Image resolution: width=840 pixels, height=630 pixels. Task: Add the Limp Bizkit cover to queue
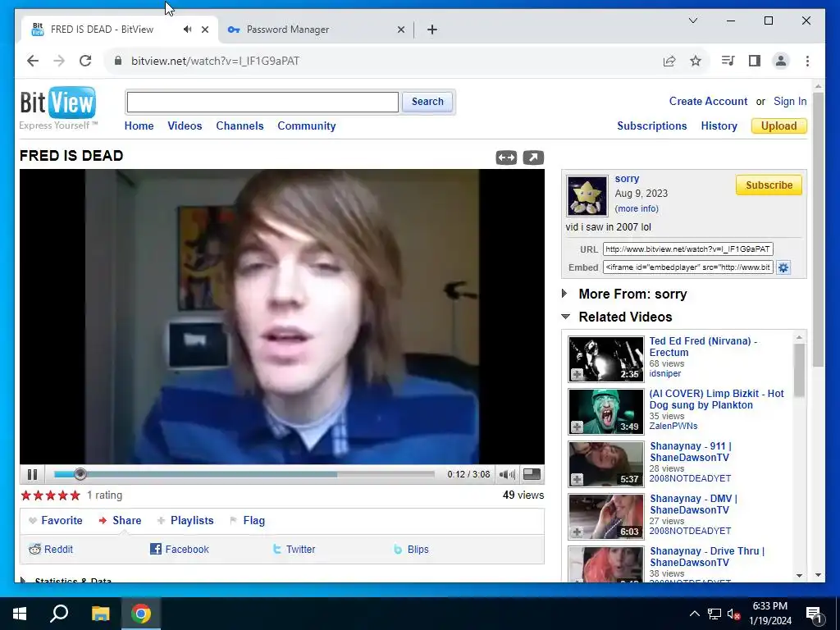point(577,427)
